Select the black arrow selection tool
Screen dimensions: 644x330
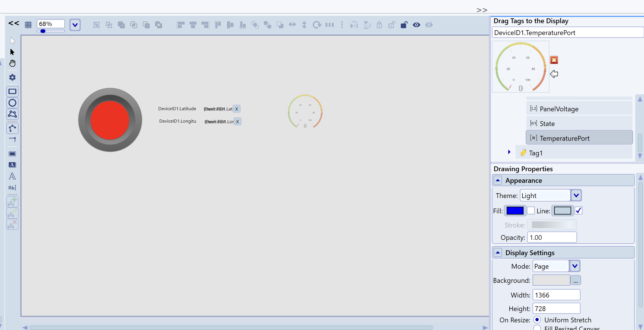click(x=12, y=52)
